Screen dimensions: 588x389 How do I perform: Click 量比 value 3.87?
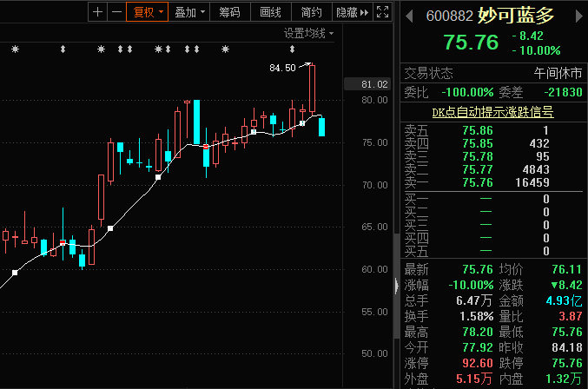pyautogui.click(x=571, y=316)
